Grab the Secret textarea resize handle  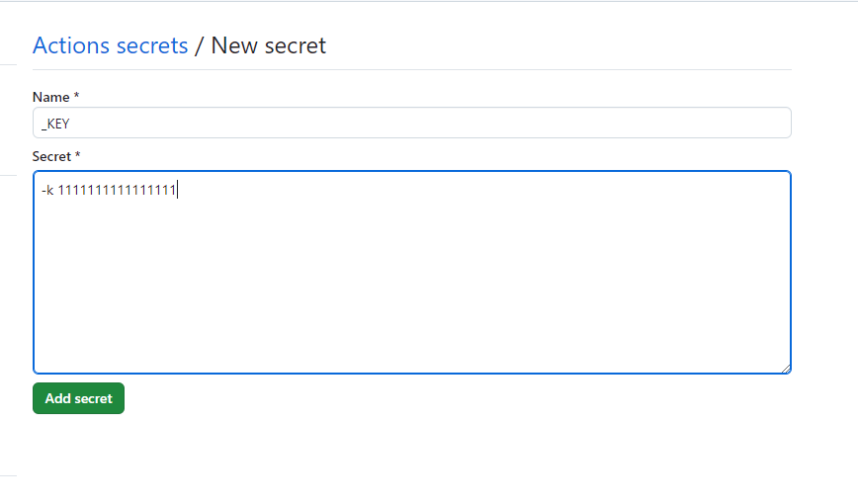[x=786, y=369]
